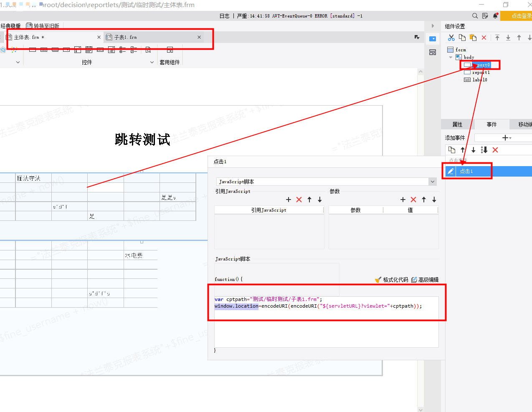Select the 事件 events tab
Viewport: 532px width, 412px height.
(x=492, y=124)
